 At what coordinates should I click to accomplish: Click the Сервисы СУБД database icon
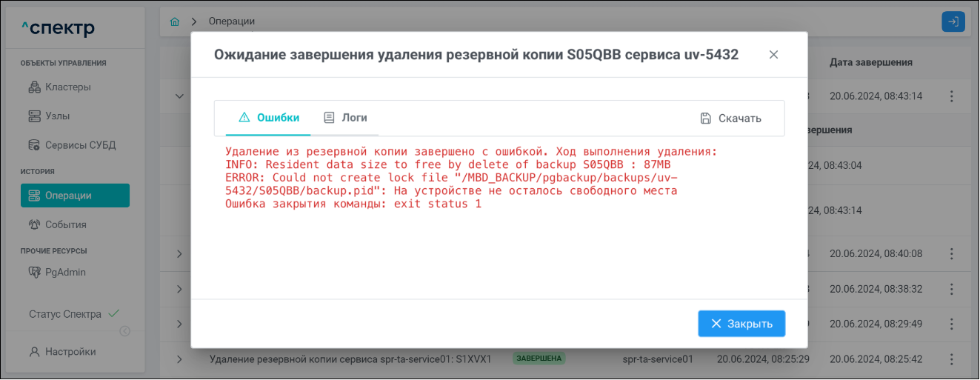[x=34, y=145]
